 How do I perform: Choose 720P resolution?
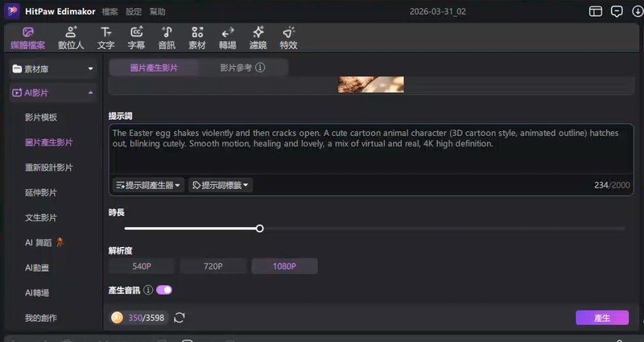click(213, 266)
